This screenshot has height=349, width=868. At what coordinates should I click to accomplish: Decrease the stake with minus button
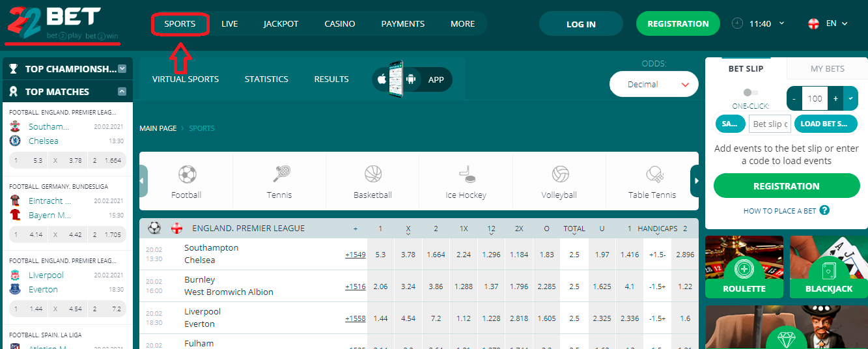tap(794, 98)
